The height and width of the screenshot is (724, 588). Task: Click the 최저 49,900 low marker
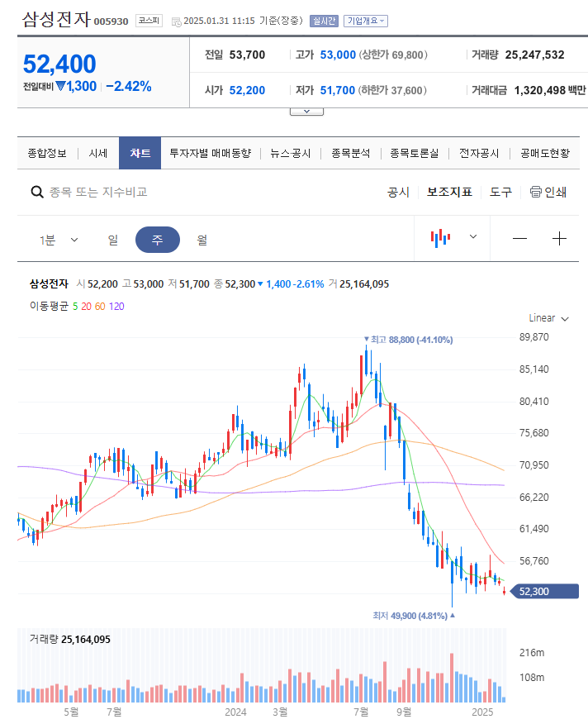point(414,616)
